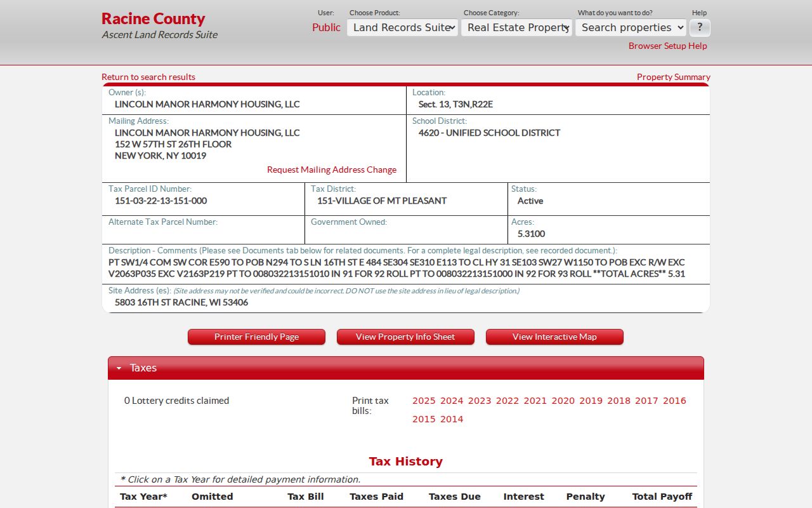
Task: Launch View Interactive Map
Action: click(x=554, y=337)
